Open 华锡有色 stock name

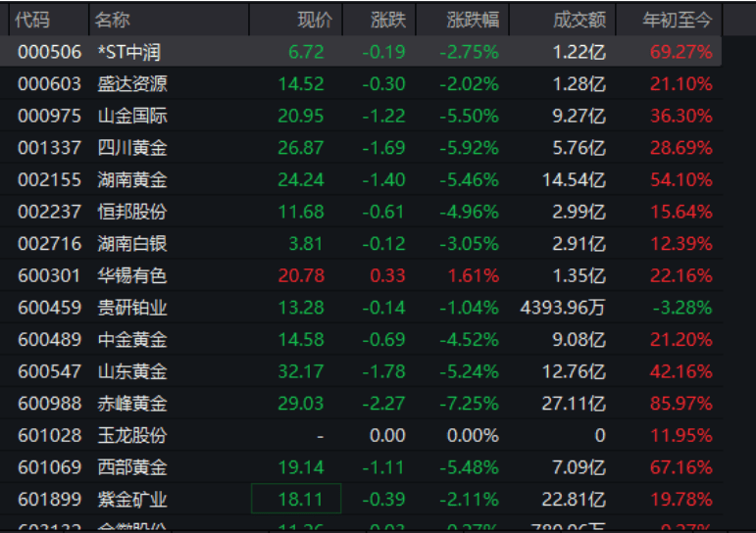[x=132, y=275]
